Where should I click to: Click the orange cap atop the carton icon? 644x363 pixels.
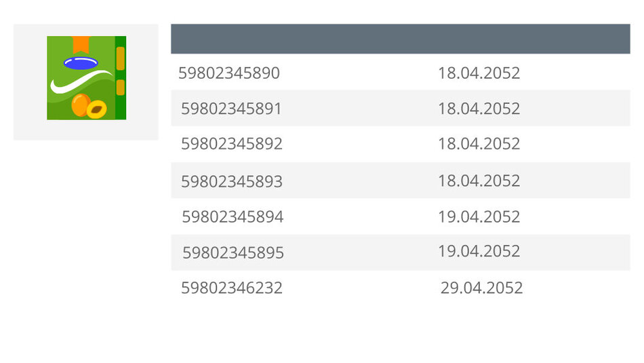(x=81, y=44)
